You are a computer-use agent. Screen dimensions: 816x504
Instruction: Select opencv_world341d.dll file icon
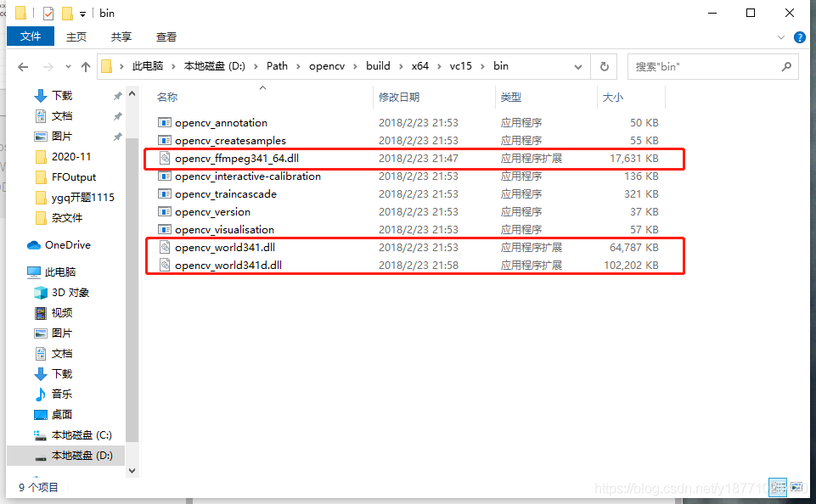[x=165, y=265]
